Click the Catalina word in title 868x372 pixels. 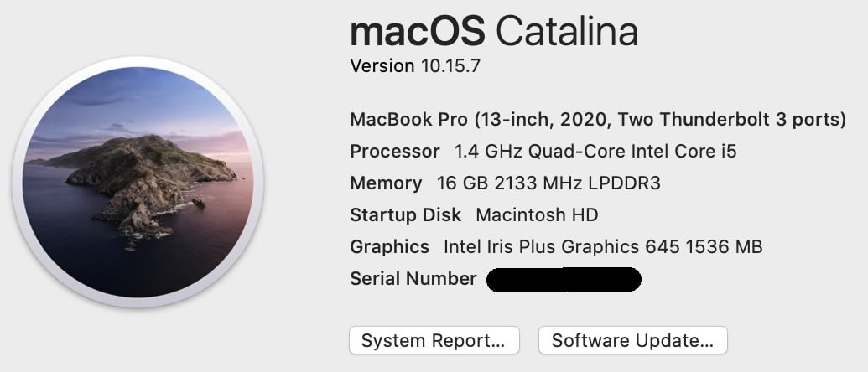pyautogui.click(x=566, y=32)
